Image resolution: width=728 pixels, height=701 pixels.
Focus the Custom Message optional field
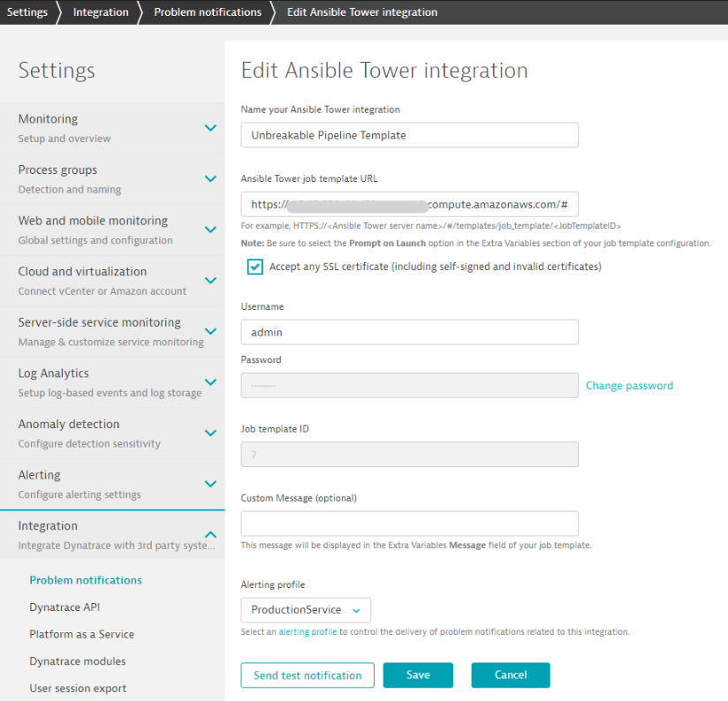pos(410,524)
